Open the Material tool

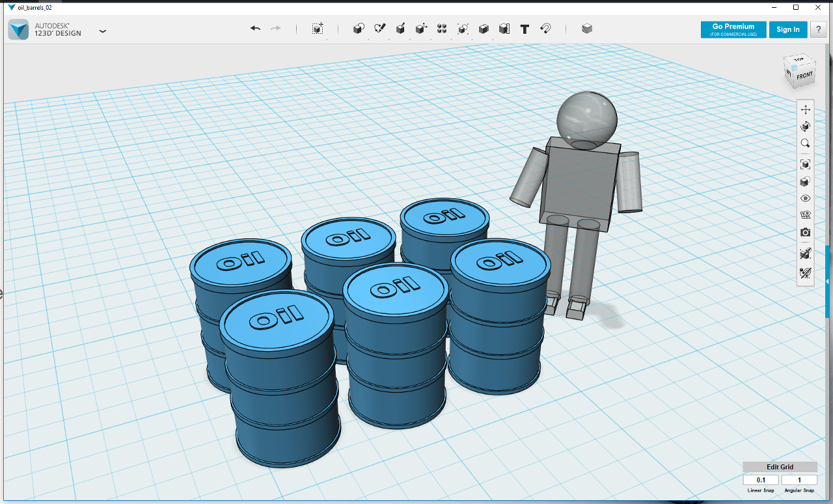coord(587,29)
